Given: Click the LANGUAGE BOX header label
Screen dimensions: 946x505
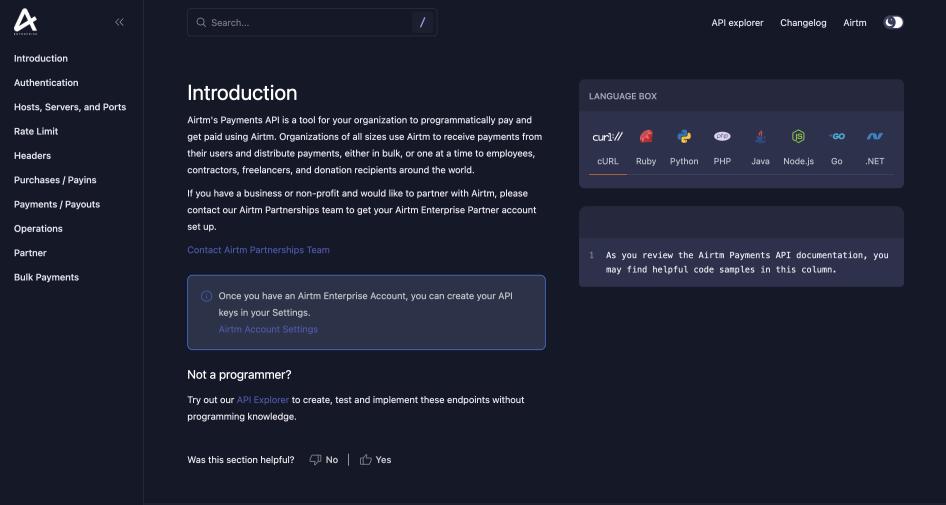Looking at the screenshot, I should click(x=623, y=97).
